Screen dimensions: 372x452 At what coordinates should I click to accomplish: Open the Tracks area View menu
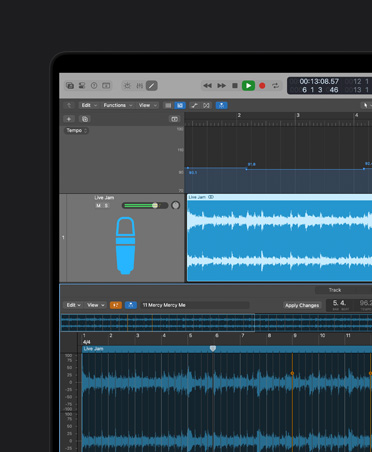click(148, 105)
